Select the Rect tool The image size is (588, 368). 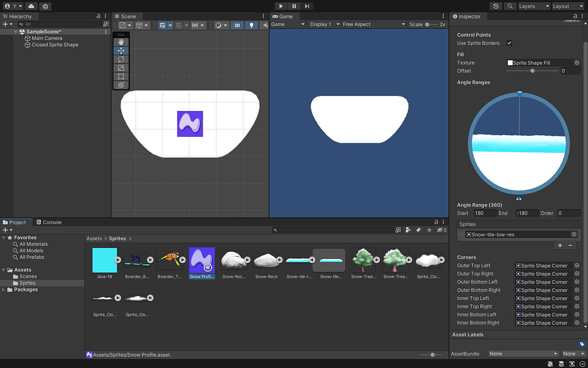point(121,76)
